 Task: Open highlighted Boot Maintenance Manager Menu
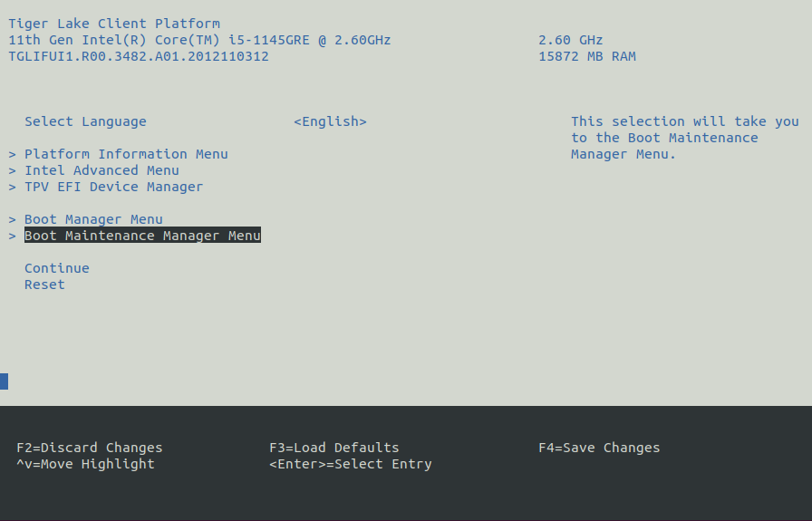(142, 235)
